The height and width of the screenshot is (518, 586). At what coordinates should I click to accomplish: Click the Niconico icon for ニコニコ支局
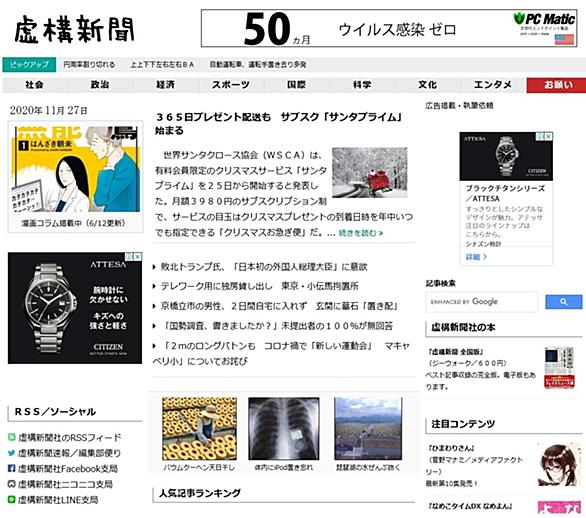point(12,484)
